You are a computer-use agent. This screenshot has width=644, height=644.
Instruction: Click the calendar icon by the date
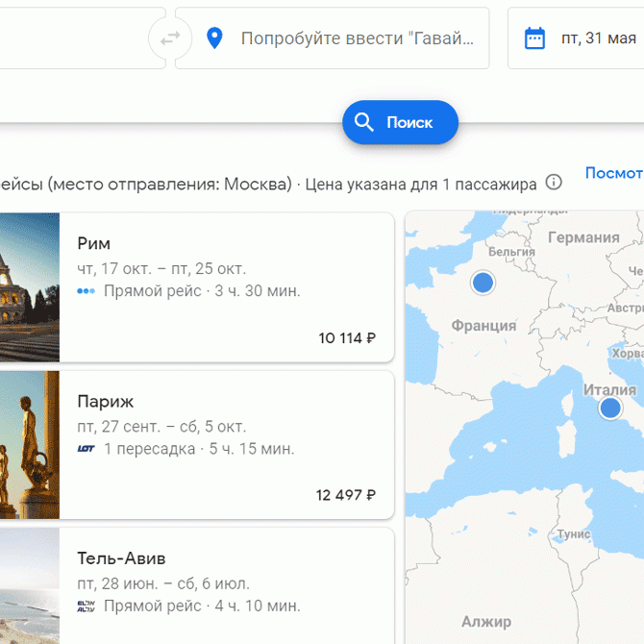pos(534,38)
